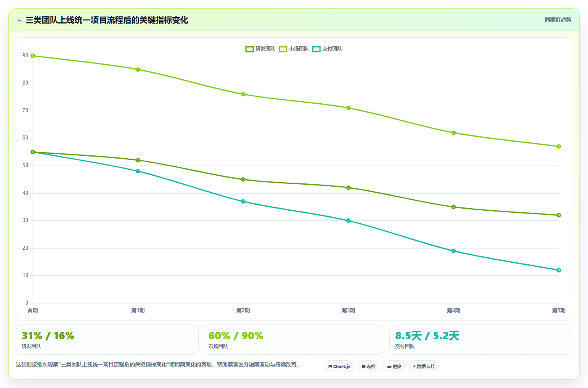Click 市场团队 data point at 第3期 (71)
The width and height of the screenshot is (588, 388).
pyautogui.click(x=349, y=108)
